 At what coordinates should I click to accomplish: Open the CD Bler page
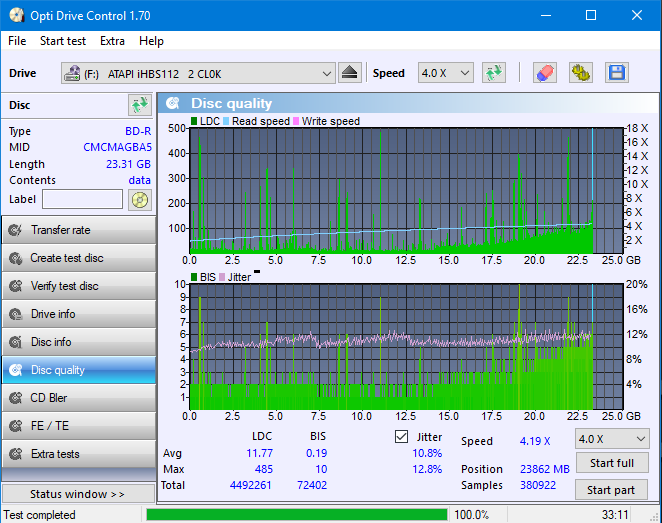pyautogui.click(x=79, y=398)
